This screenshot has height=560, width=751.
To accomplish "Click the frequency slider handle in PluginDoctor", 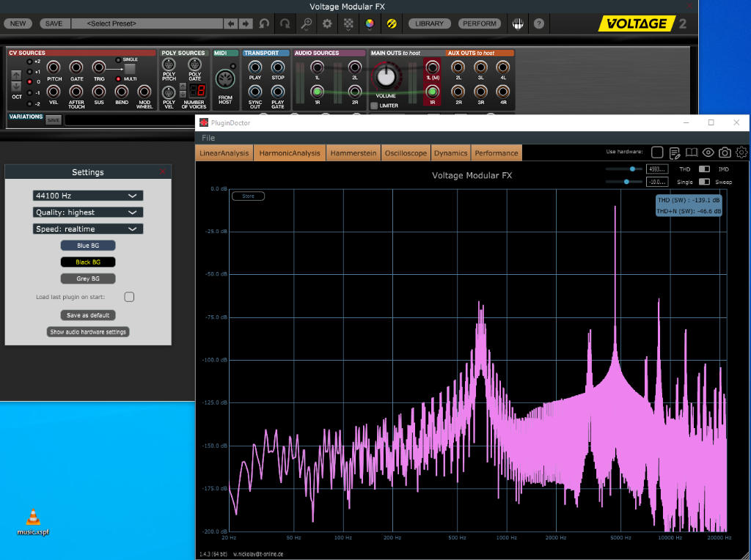I will [x=632, y=169].
